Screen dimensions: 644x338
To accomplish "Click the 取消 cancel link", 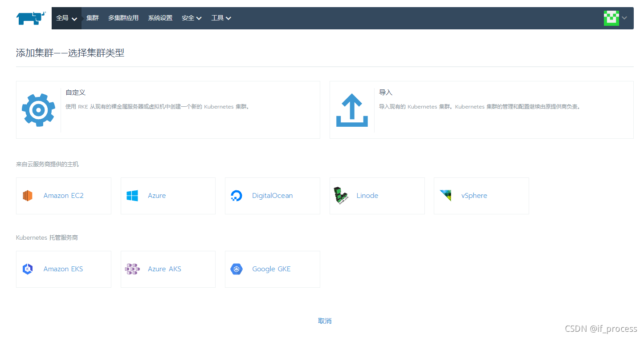I will coord(325,321).
